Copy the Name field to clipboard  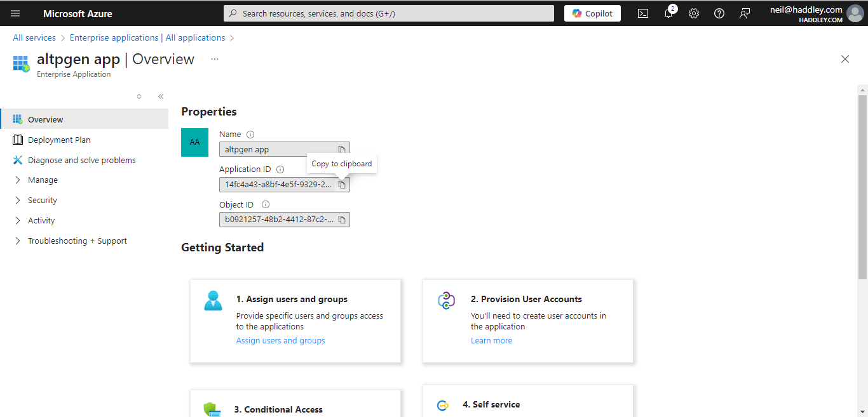[x=342, y=150]
